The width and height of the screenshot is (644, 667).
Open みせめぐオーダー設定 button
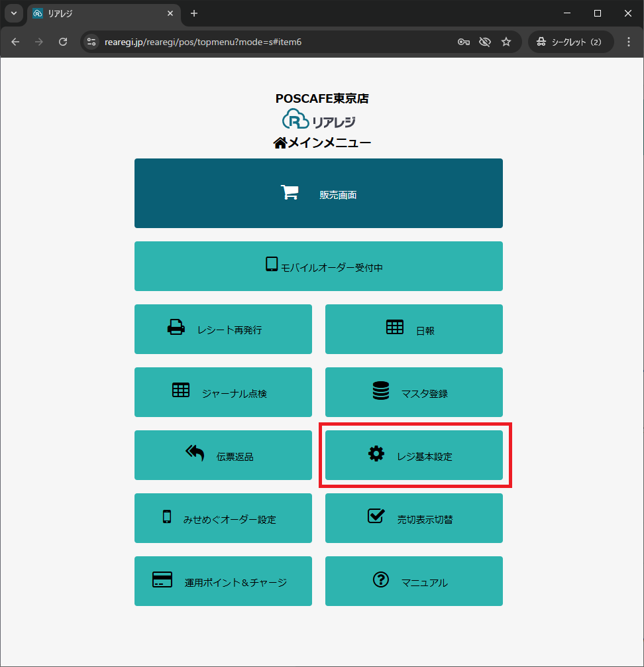point(223,518)
